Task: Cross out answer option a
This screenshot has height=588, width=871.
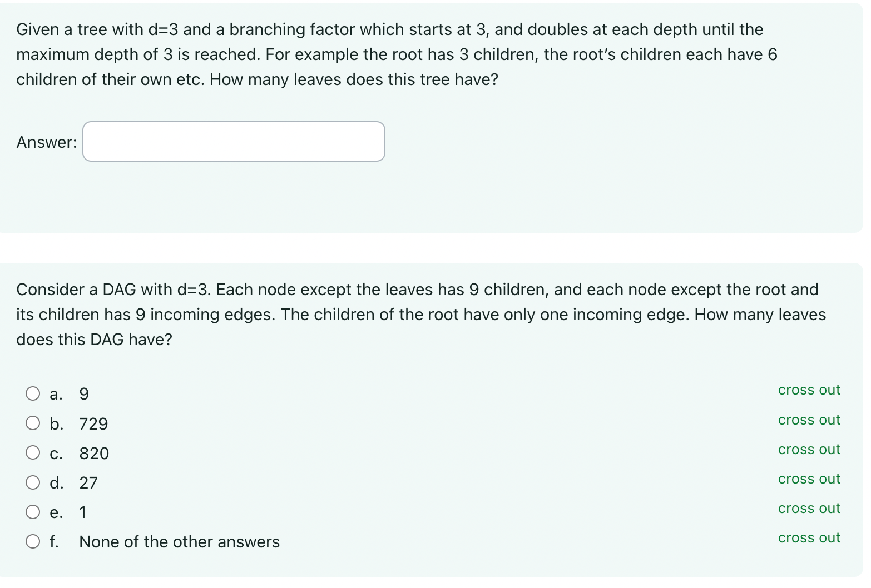Action: (x=809, y=390)
